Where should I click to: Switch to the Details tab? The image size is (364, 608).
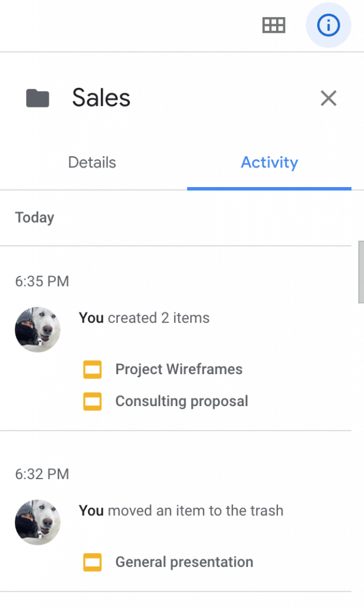pos(92,162)
